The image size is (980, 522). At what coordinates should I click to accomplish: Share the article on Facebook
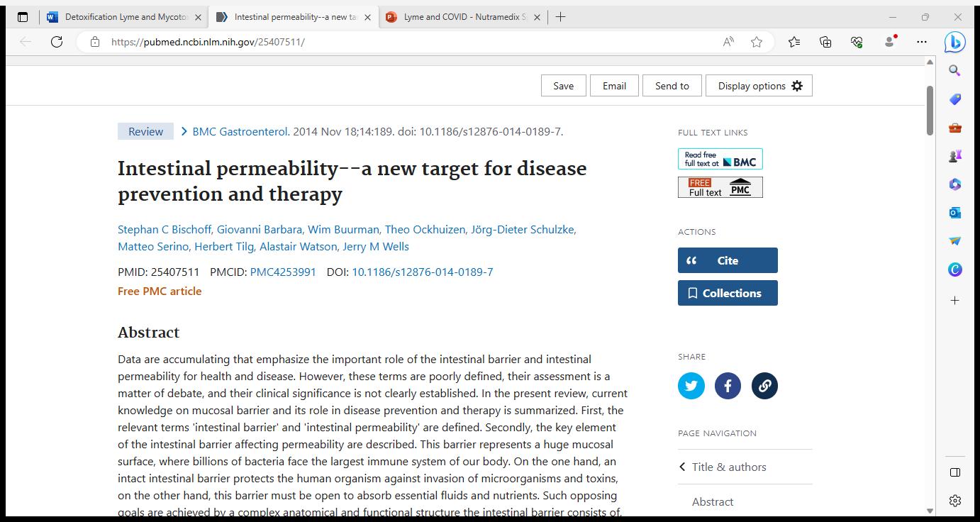click(x=728, y=386)
